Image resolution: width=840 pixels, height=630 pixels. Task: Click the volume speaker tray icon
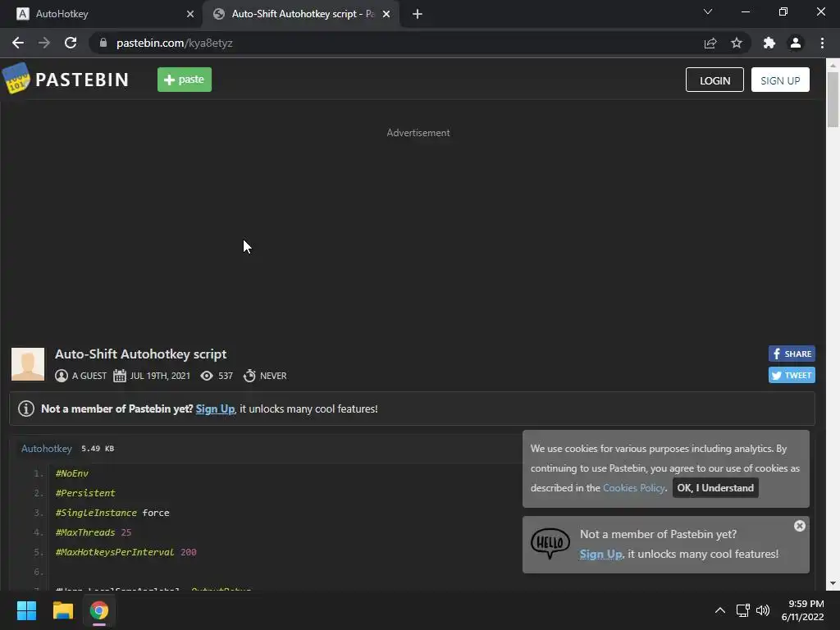click(762, 610)
